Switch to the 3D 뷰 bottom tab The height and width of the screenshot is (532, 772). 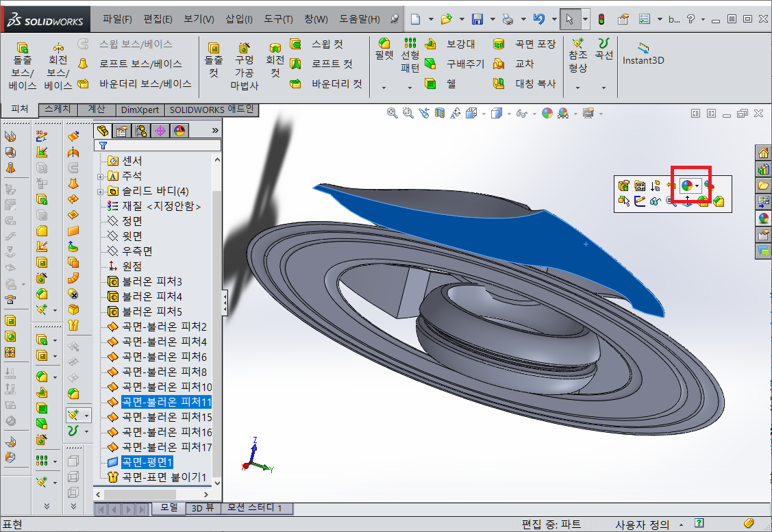click(x=203, y=508)
